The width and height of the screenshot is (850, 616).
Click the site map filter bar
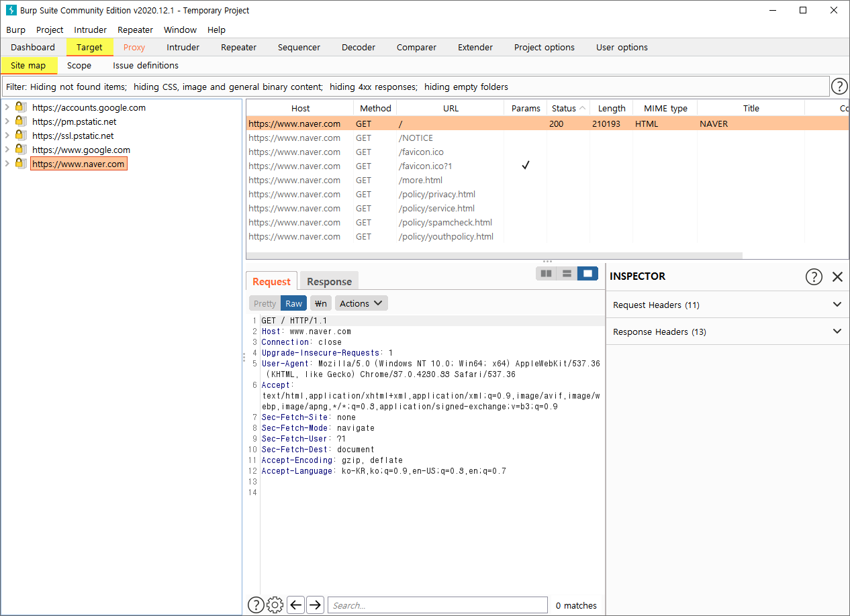(416, 87)
